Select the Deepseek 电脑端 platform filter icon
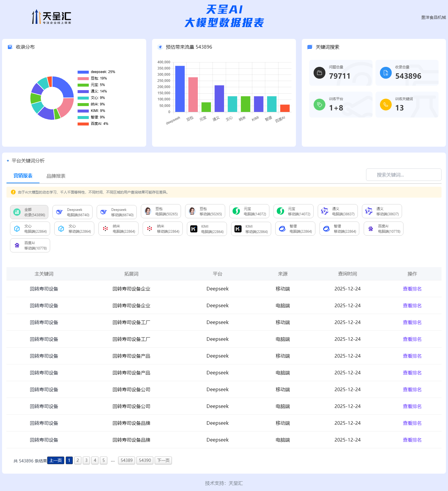Image resolution: width=448 pixels, height=491 pixels. pyautogui.click(x=60, y=212)
